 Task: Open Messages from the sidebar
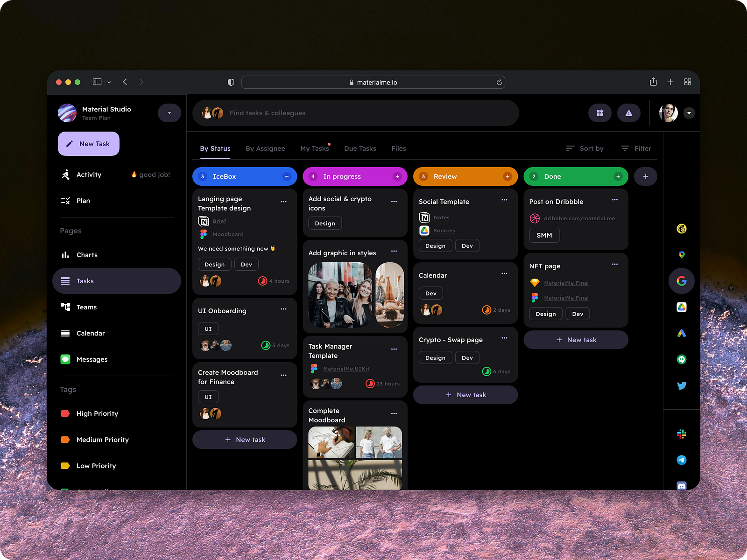(x=92, y=359)
